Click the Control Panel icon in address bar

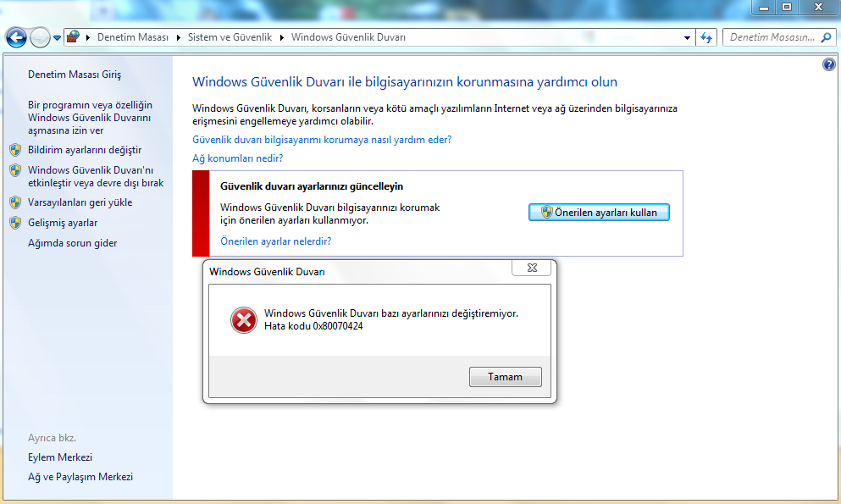pyautogui.click(x=74, y=38)
